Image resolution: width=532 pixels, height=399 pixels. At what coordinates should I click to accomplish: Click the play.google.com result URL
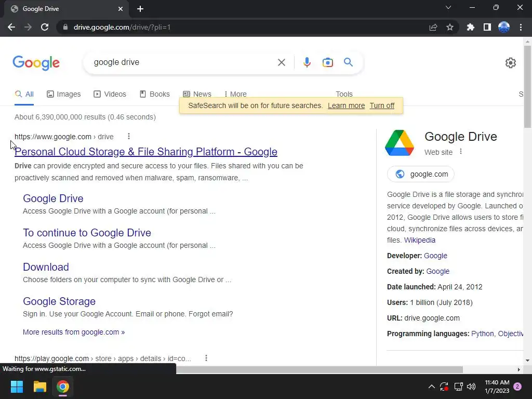tap(103, 358)
